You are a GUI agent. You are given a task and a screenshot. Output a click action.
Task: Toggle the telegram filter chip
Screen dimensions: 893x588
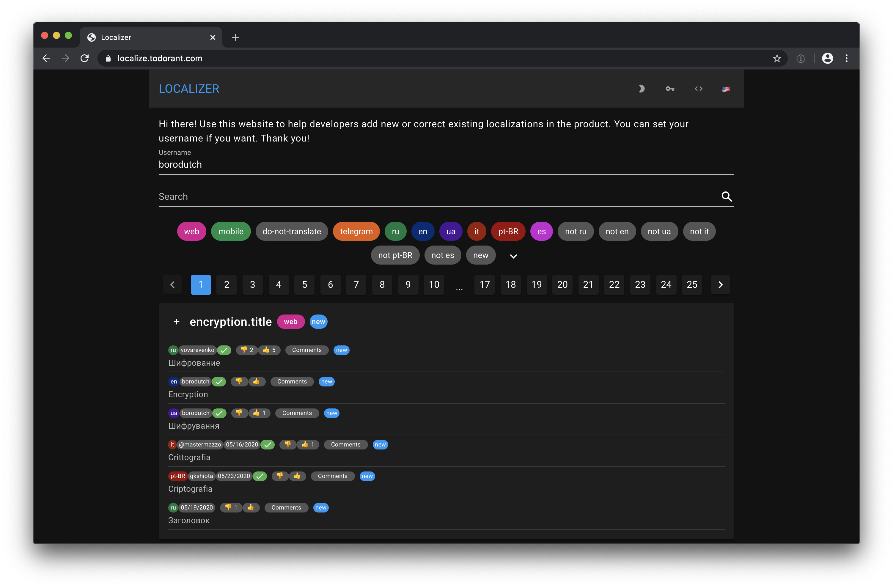(x=356, y=231)
